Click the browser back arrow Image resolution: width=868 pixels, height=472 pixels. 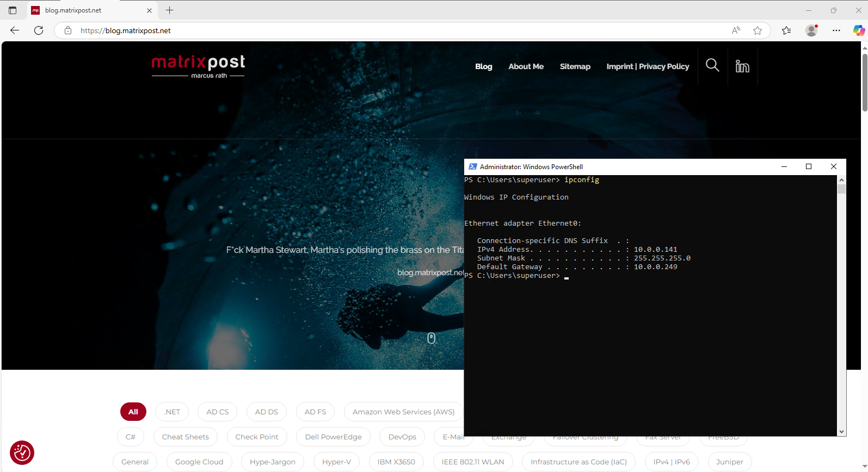coord(15,30)
